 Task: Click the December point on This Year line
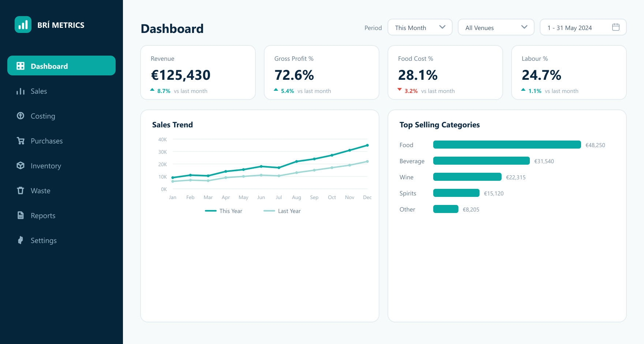point(367,145)
